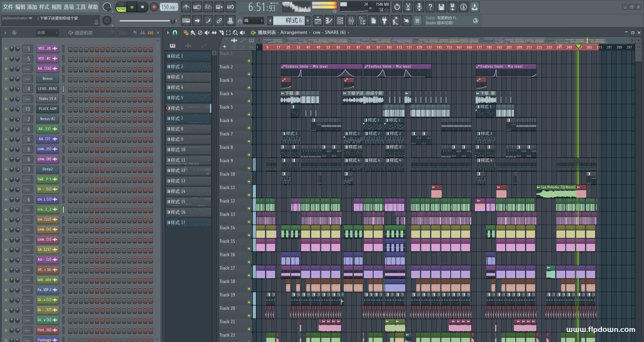Toggle the PAT/SONG mode switch

point(121,7)
